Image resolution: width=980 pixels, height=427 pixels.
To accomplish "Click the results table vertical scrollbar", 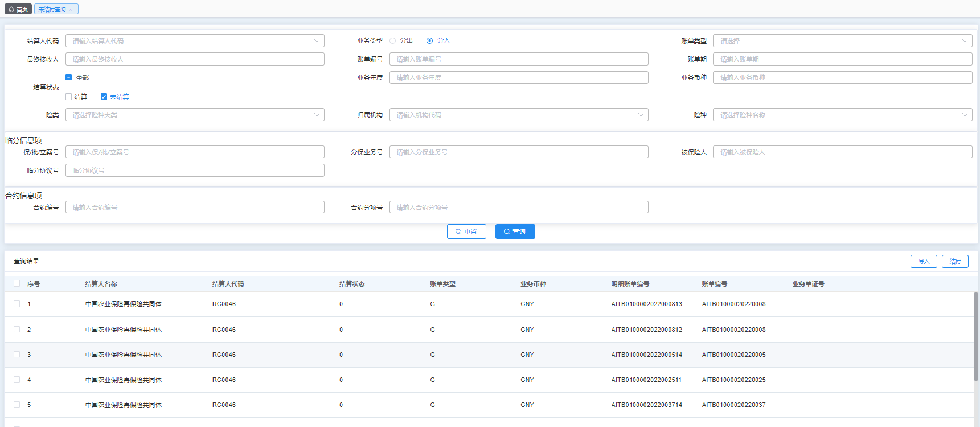I will click(976, 336).
